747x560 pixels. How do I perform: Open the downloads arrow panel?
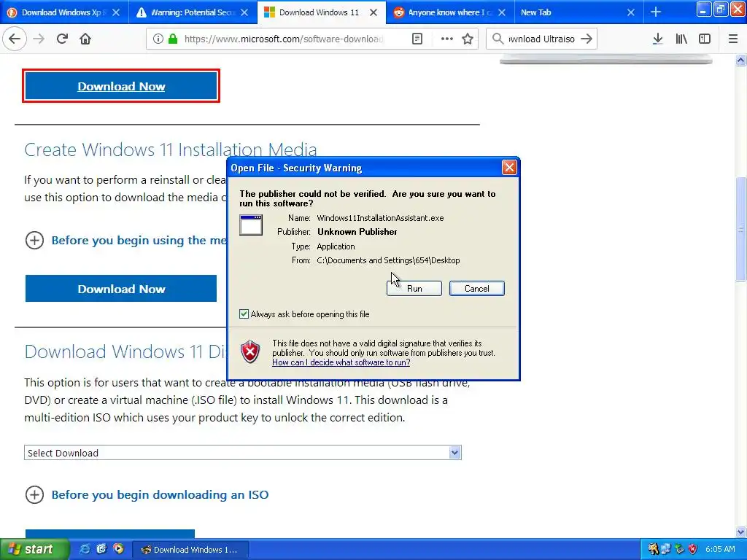point(657,39)
